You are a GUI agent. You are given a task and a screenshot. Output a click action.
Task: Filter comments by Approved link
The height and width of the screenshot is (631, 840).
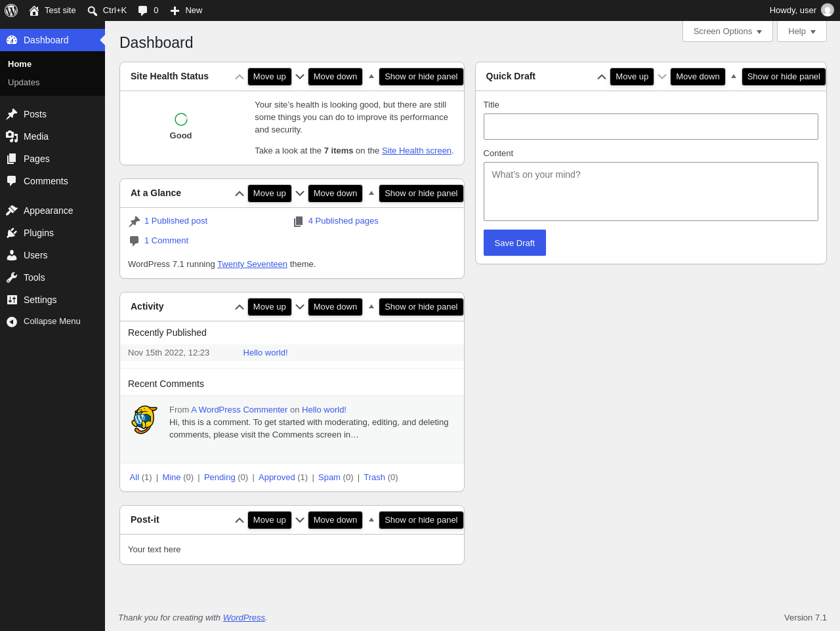coord(277,478)
